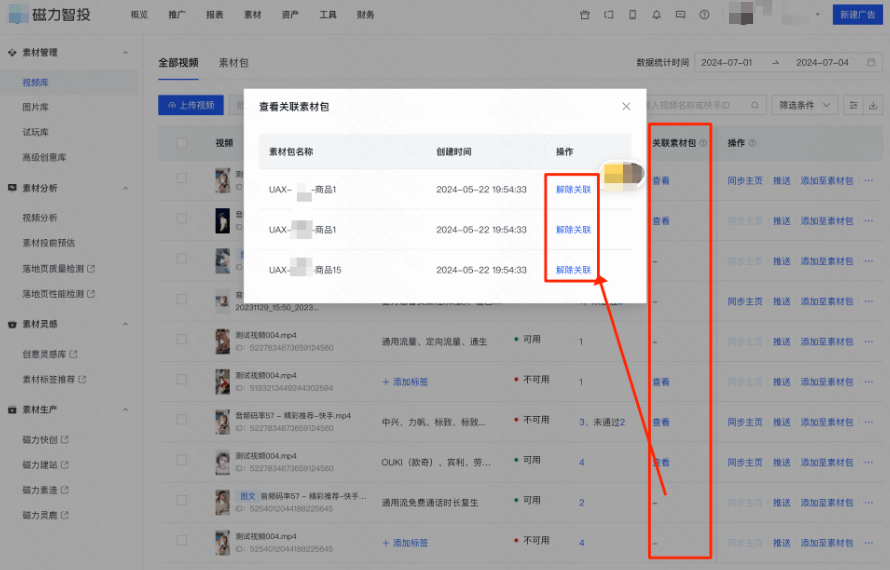Switch to the 素材包 tab
Image resolution: width=890 pixels, height=570 pixels.
coord(233,62)
